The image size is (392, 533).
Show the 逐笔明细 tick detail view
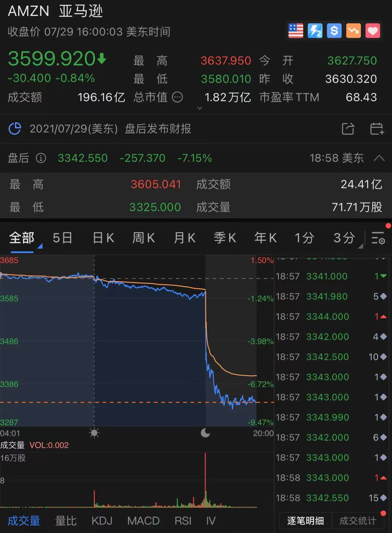tap(306, 521)
